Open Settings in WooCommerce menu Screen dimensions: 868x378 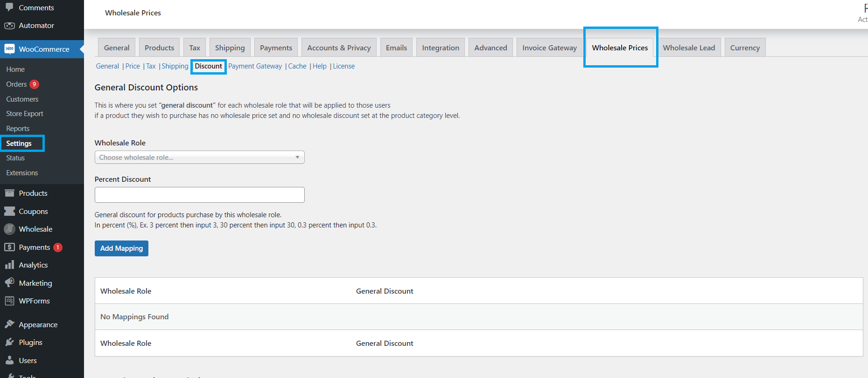19,144
